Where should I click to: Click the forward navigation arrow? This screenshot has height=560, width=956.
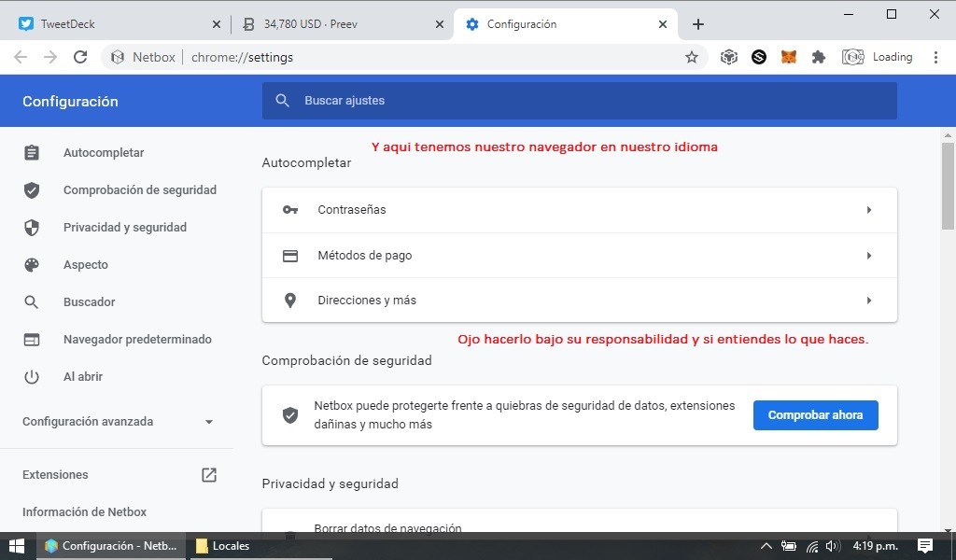pos(50,57)
